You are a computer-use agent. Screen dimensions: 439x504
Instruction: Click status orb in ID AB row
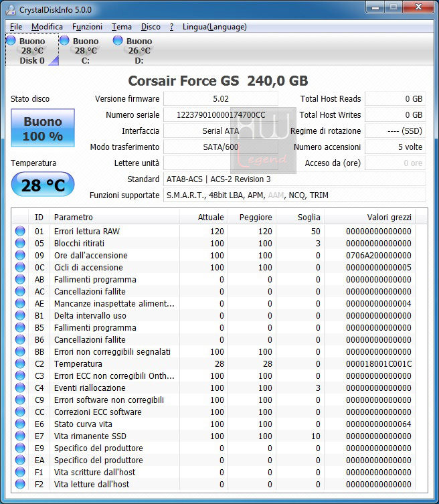pos(20,279)
